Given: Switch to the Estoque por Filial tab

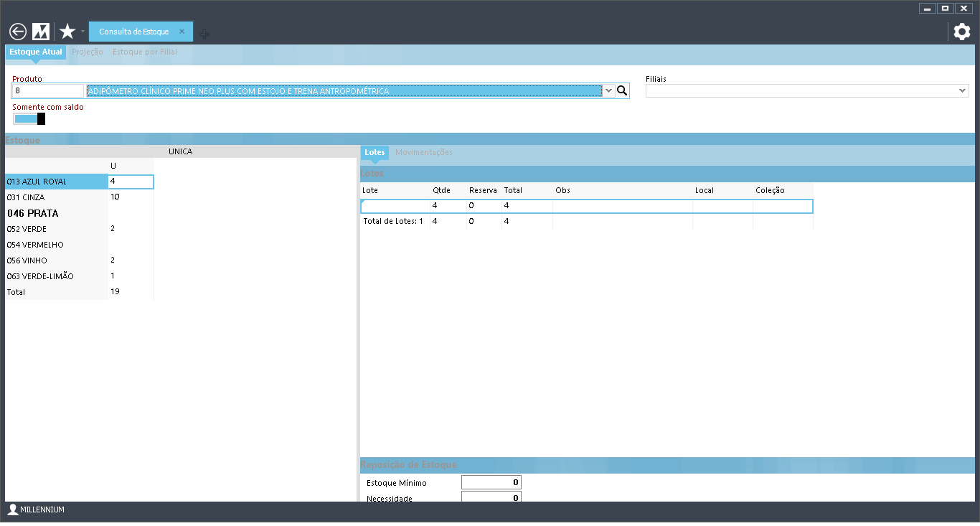Looking at the screenshot, I should point(145,52).
